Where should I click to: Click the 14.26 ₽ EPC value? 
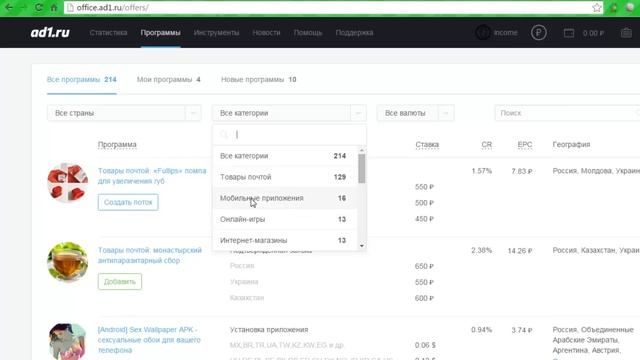(x=520, y=251)
